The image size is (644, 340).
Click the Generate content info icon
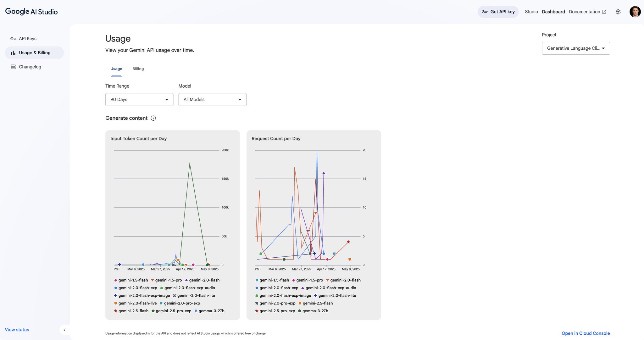(x=153, y=118)
